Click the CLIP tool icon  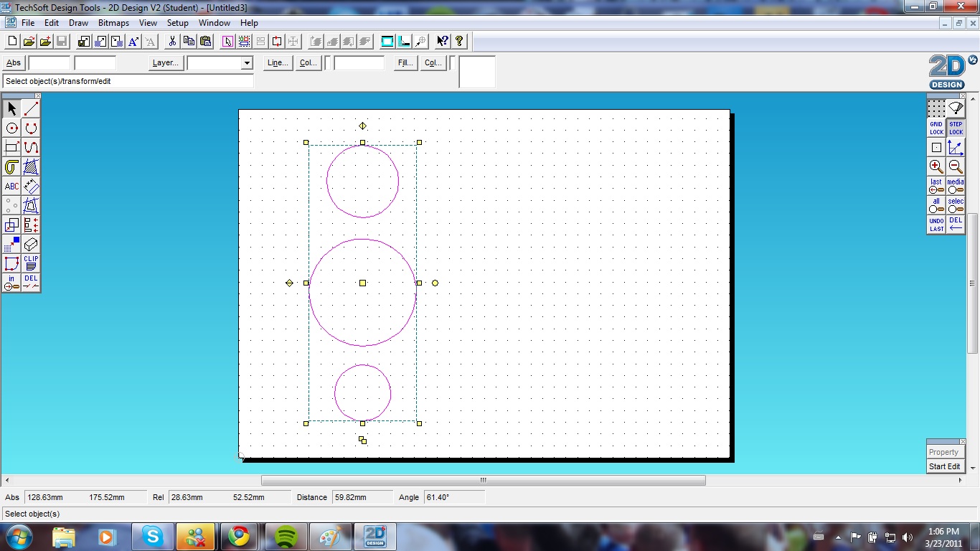[x=31, y=263]
